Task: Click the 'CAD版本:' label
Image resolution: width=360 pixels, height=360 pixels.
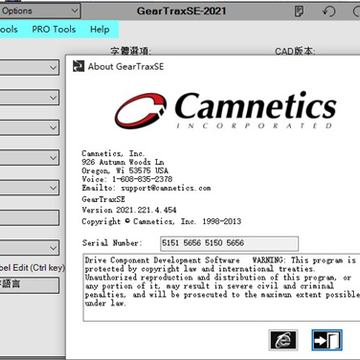Action: point(295,51)
